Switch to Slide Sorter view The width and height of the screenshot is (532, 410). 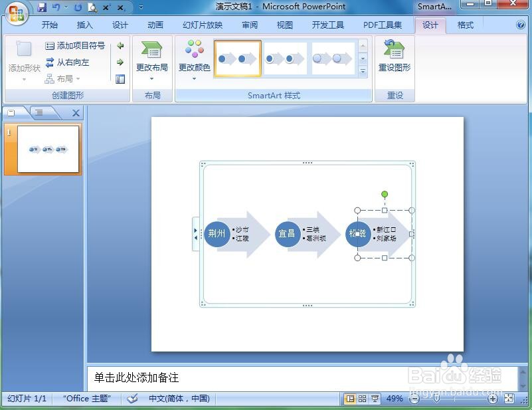click(363, 399)
